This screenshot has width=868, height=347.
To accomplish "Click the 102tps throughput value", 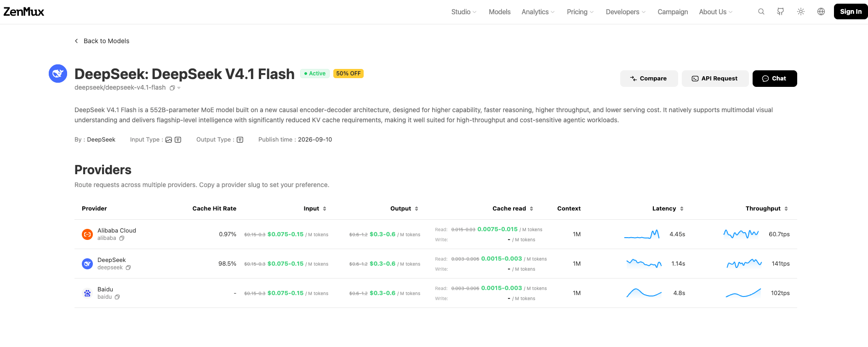I will [780, 293].
